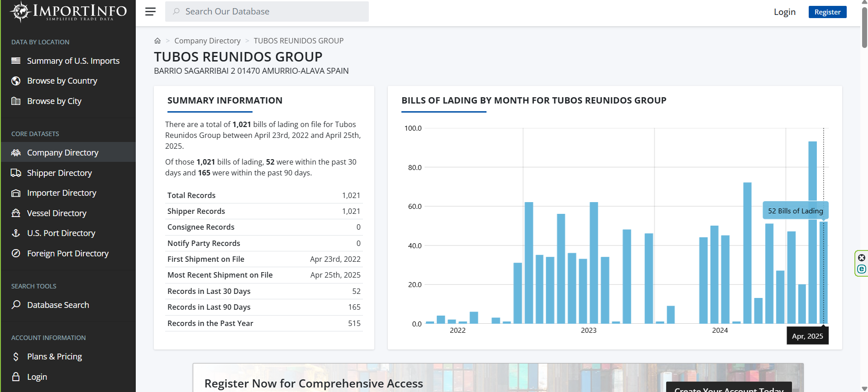
Task: Click the Notify Party Records row
Action: point(264,243)
